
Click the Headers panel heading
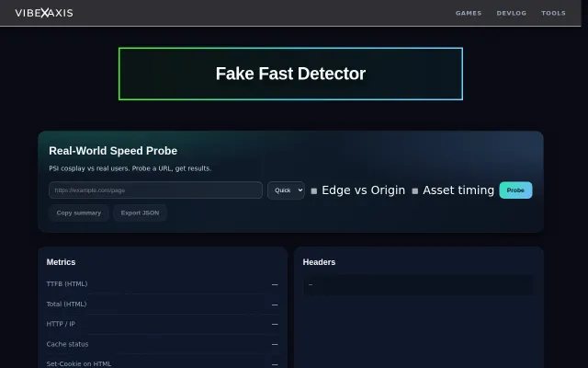319,262
